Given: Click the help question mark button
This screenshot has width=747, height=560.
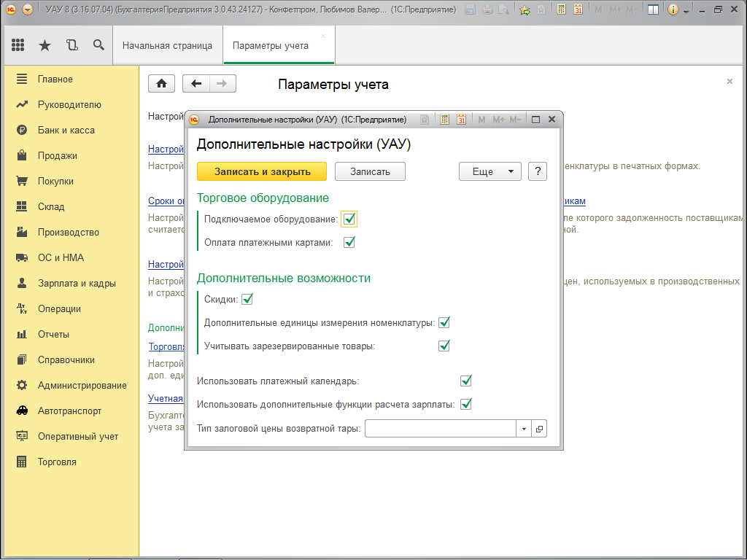Looking at the screenshot, I should coord(538,171).
